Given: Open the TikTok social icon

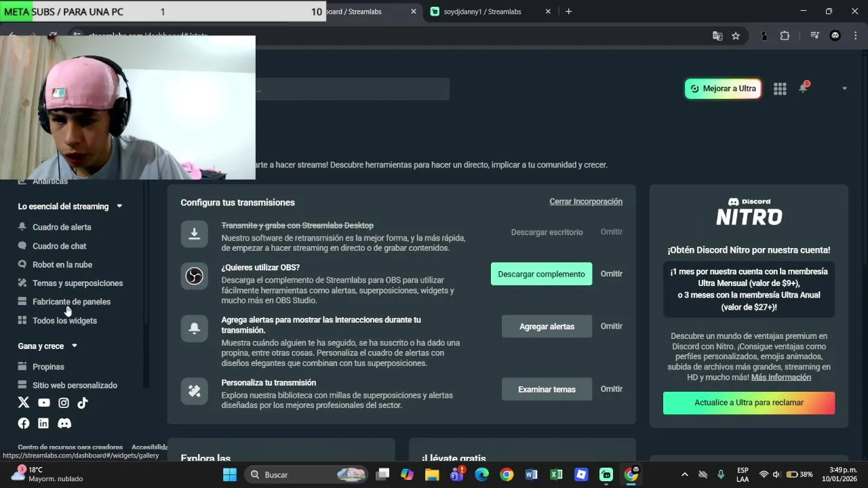Looking at the screenshot, I should (83, 403).
